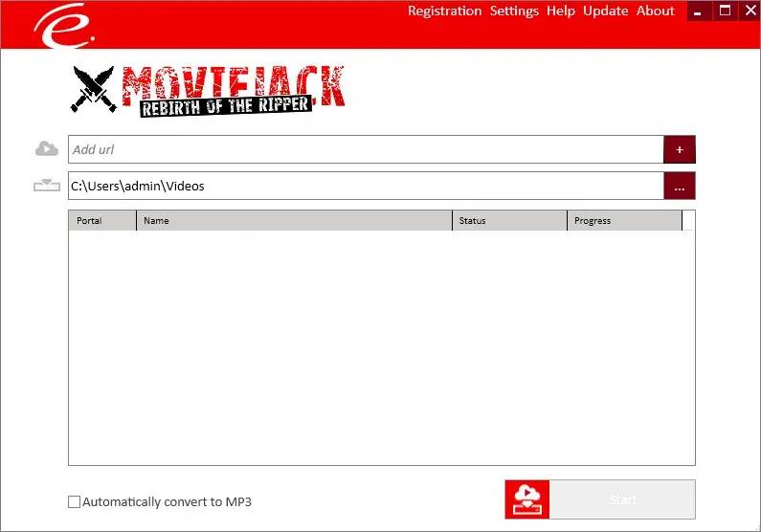Click the cloud play icon beside Add url
The width and height of the screenshot is (761, 532).
pos(47,149)
